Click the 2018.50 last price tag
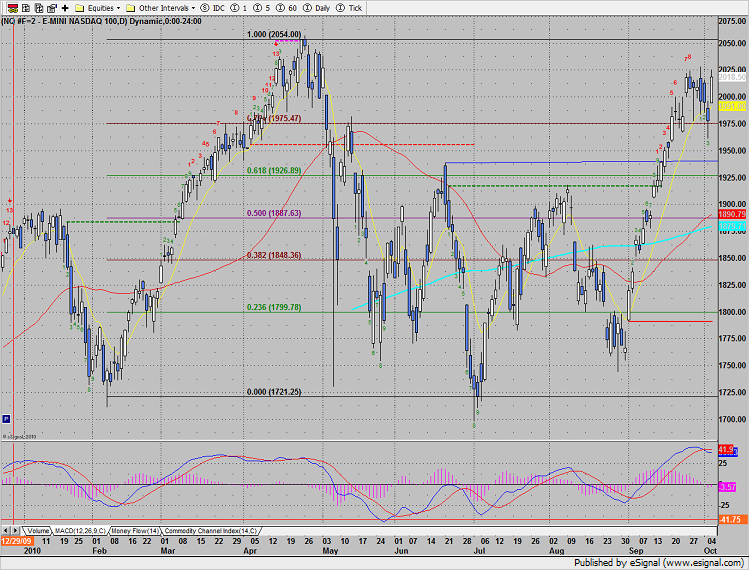The width and height of the screenshot is (749, 570). click(x=732, y=77)
